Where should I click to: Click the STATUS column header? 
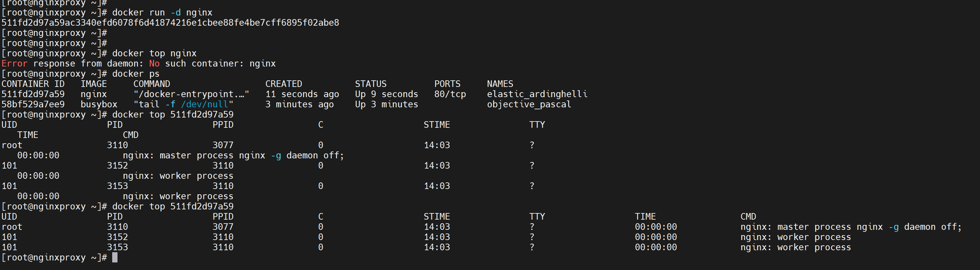(371, 84)
